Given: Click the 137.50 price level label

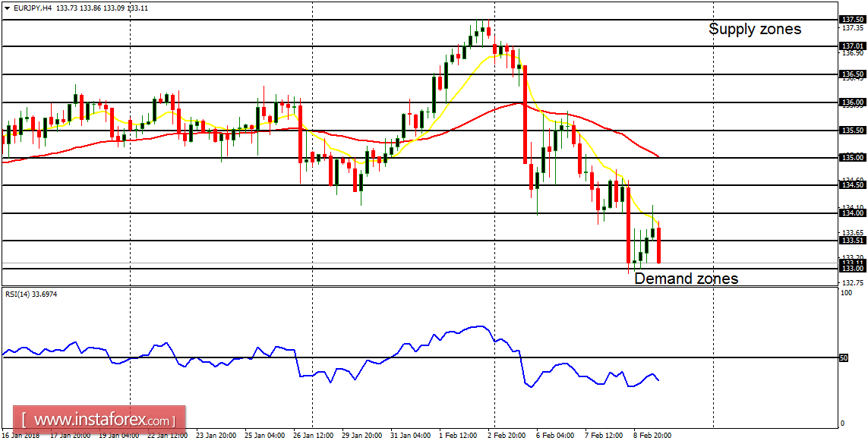Looking at the screenshot, I should [852, 19].
